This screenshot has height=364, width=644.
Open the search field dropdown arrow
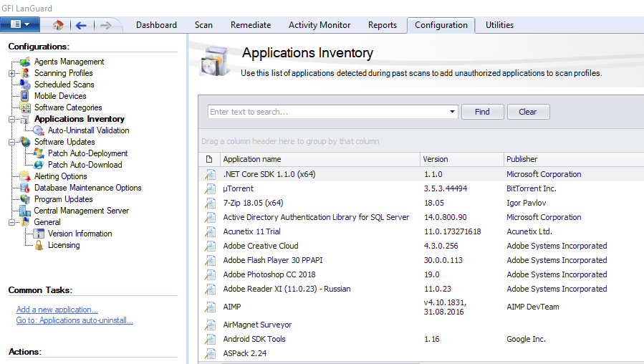coord(452,112)
